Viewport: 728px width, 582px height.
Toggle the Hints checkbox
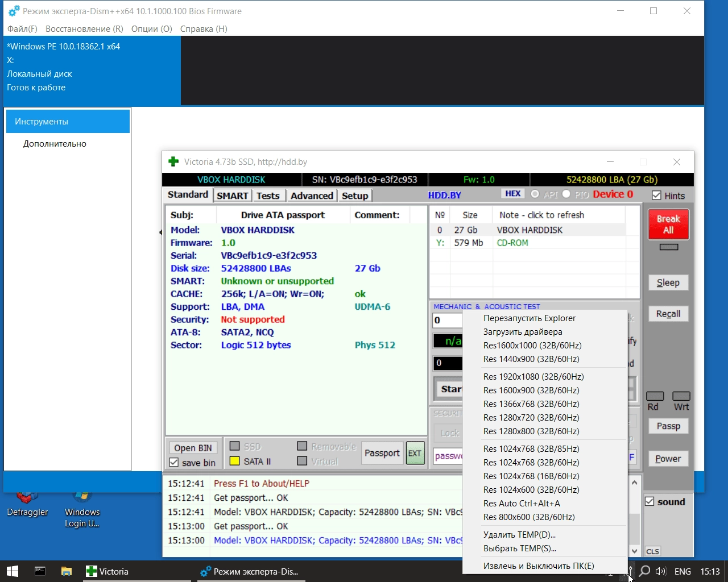tap(656, 195)
